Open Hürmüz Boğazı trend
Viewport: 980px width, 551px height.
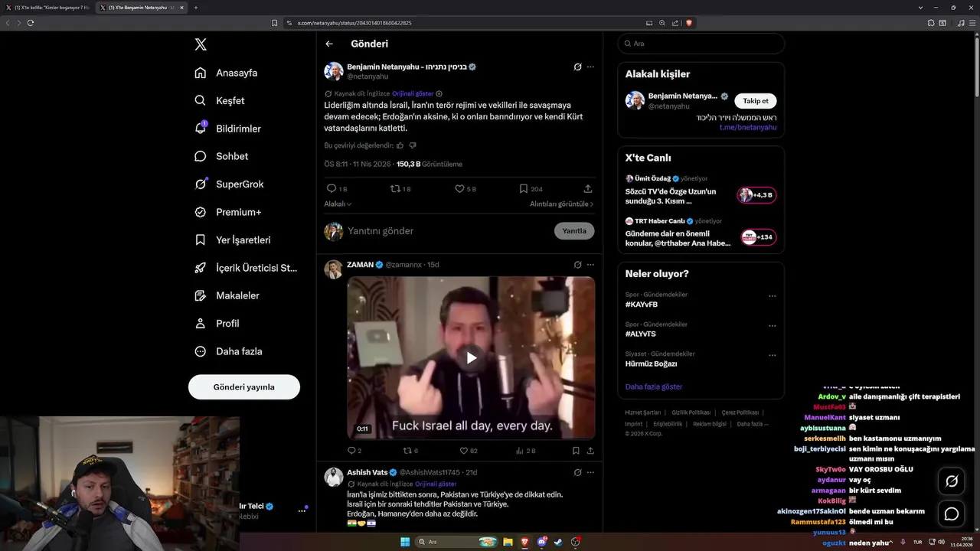point(651,364)
